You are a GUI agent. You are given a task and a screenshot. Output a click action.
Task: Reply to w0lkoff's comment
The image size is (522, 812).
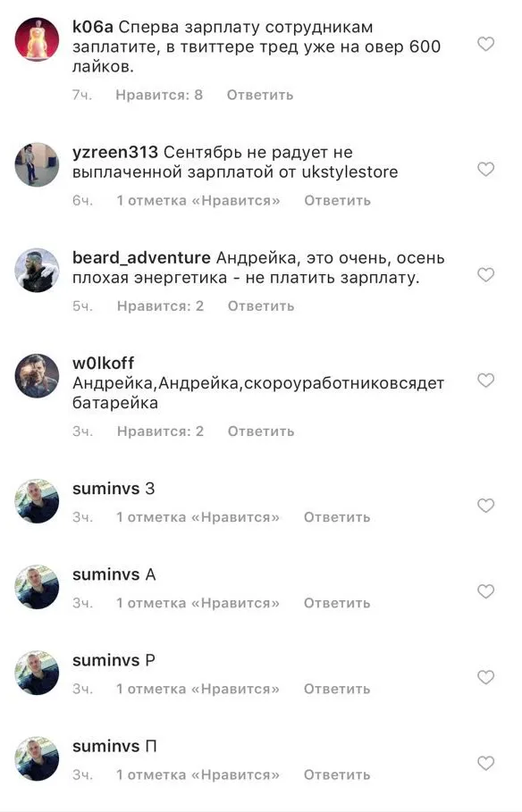(261, 431)
